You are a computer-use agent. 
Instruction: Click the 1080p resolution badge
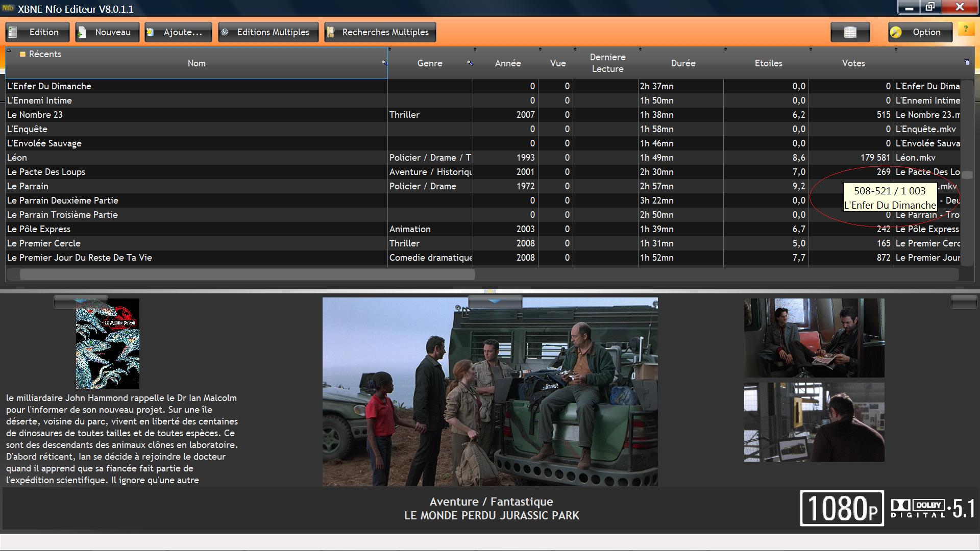(x=842, y=508)
